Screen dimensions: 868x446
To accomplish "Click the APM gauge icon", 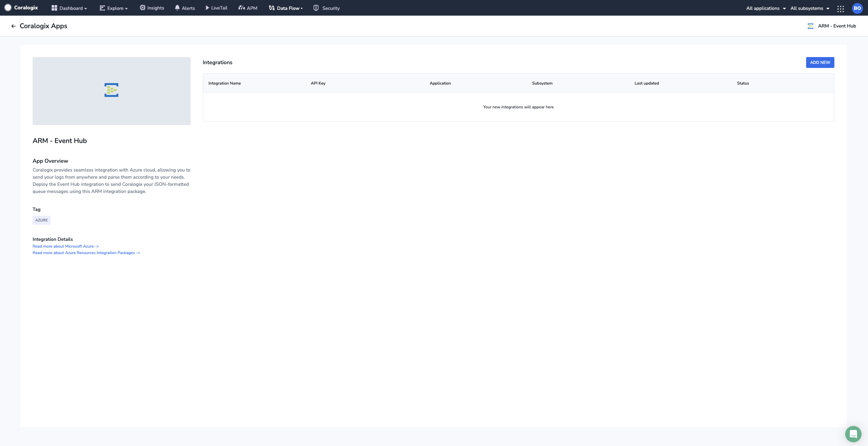I will point(242,8).
